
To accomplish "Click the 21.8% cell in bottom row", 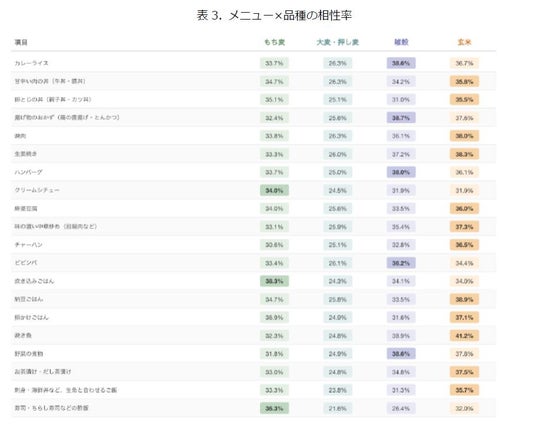I will 338,408.
